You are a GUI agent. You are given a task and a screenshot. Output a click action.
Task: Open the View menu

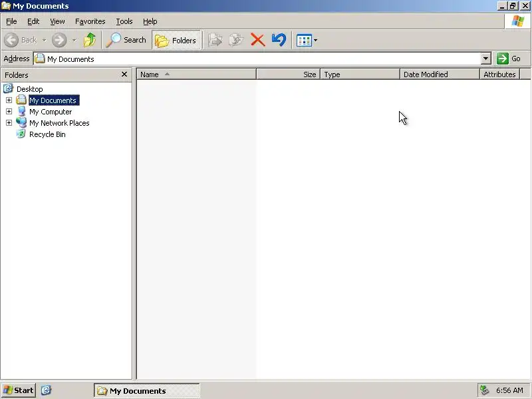tap(57, 21)
